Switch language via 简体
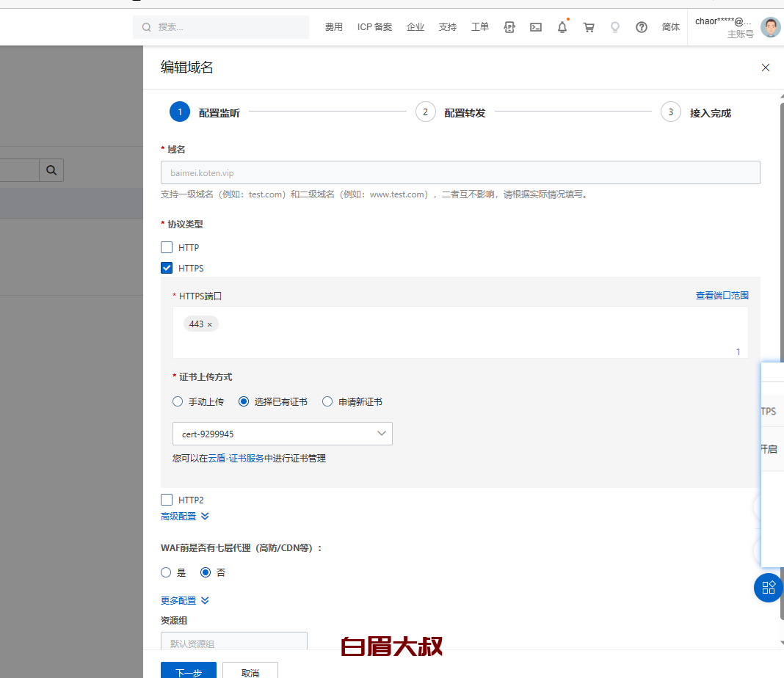Screen dimensions: 784x678 coord(670,27)
